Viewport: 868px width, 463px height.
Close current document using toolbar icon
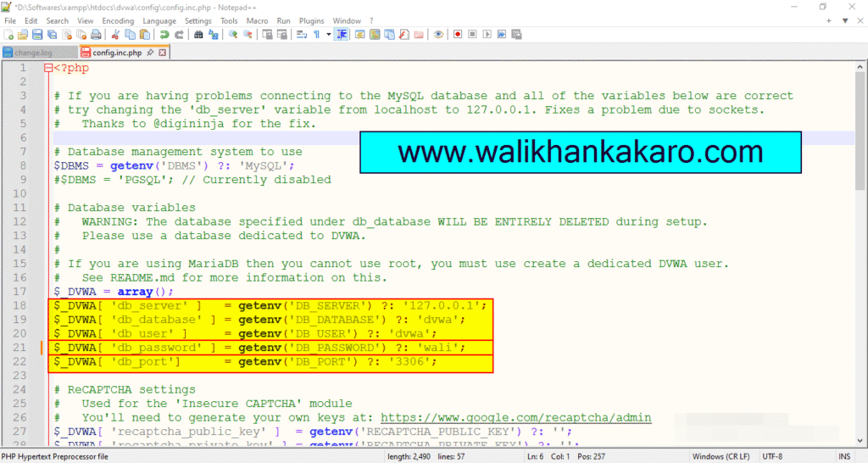click(67, 34)
